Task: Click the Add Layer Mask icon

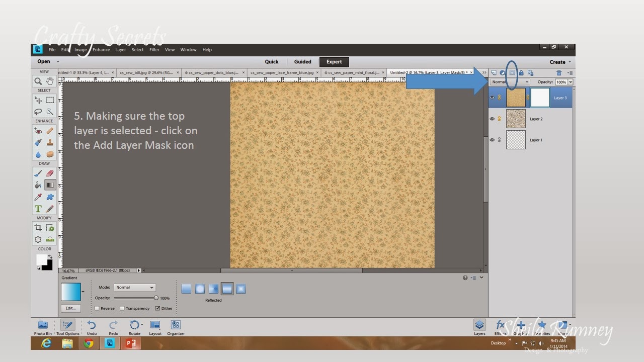Action: coord(512,73)
